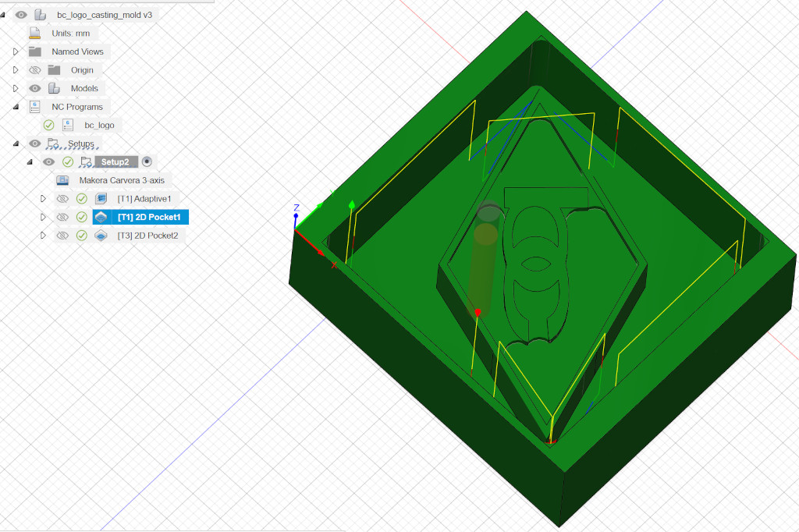Click the 2D Pocket1 operation type icon
Image resolution: width=799 pixels, height=532 pixels.
[101, 217]
